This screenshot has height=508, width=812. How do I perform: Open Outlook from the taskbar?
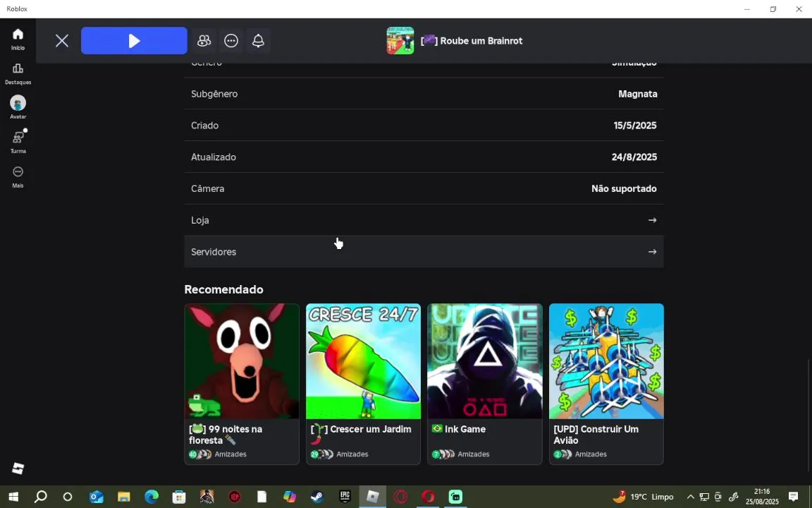coord(97,497)
